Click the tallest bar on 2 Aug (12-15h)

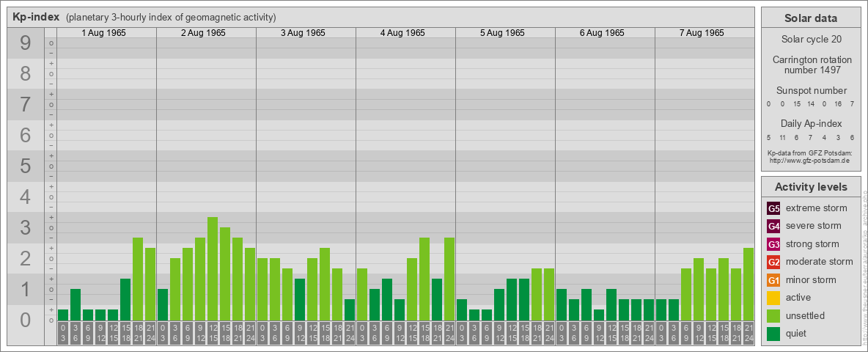213,269
